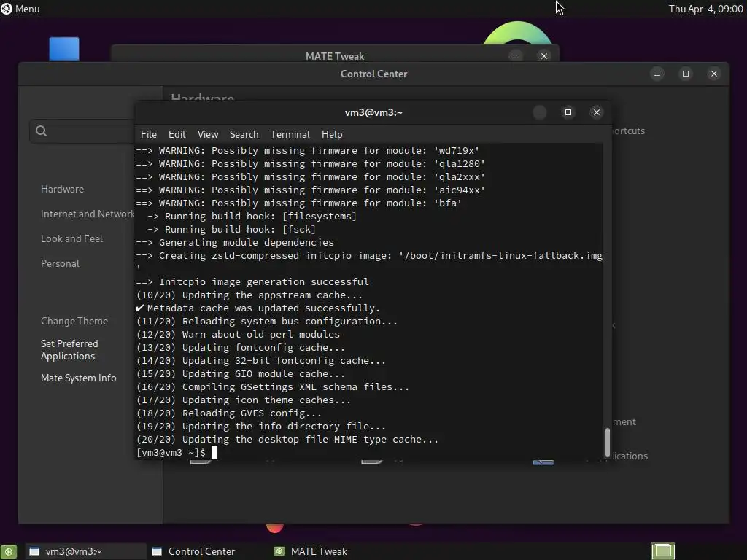Image resolution: width=747 pixels, height=560 pixels.
Task: Click the distro logo icon beside Menu
Action: pyautogui.click(x=7, y=9)
